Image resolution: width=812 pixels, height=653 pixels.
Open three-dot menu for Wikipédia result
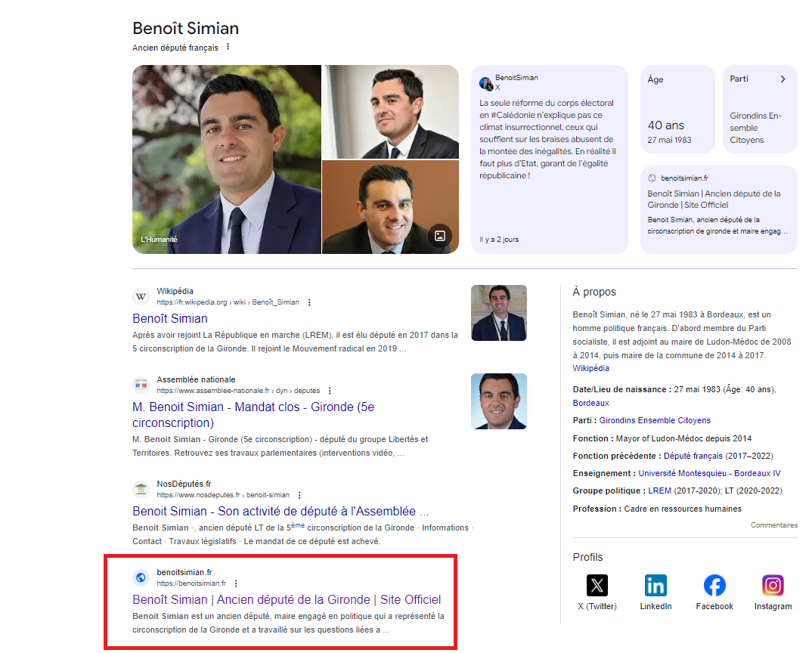309,302
